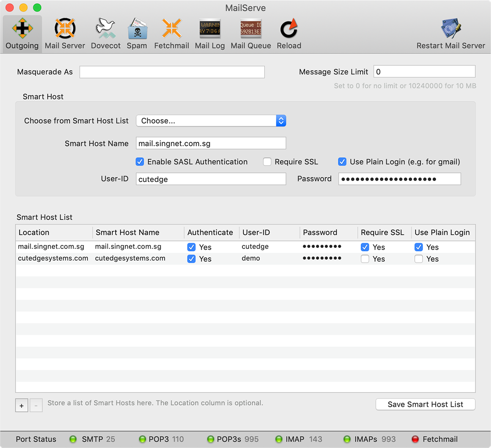Open the Mail Log icon
Viewport: 491px width, 448px height.
click(210, 29)
